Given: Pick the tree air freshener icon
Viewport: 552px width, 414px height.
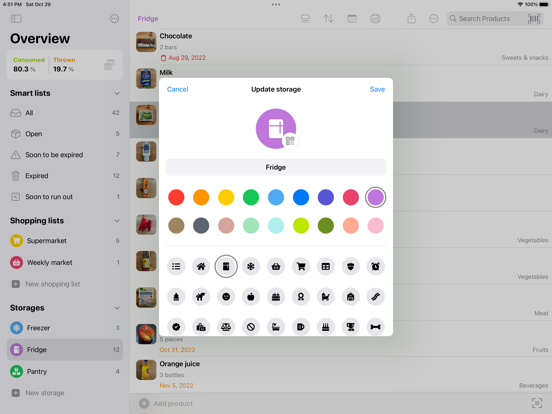Looking at the screenshot, I should tap(176, 297).
